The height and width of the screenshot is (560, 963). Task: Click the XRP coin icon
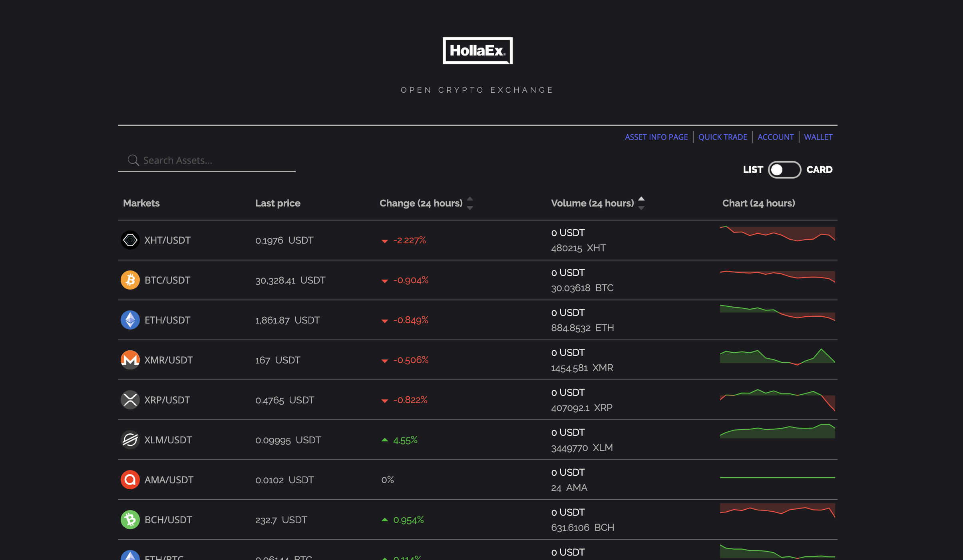(x=130, y=400)
